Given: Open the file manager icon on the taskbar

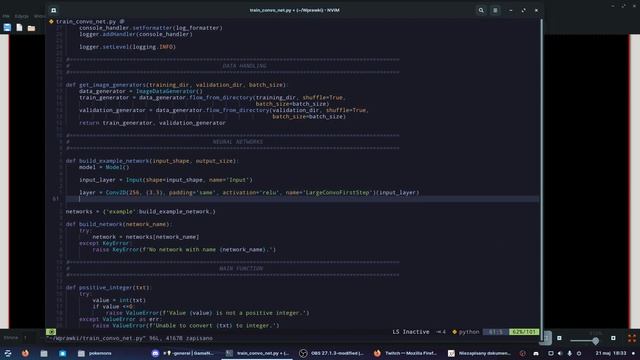Looking at the screenshot, I should pyautogui.click(x=44, y=353).
